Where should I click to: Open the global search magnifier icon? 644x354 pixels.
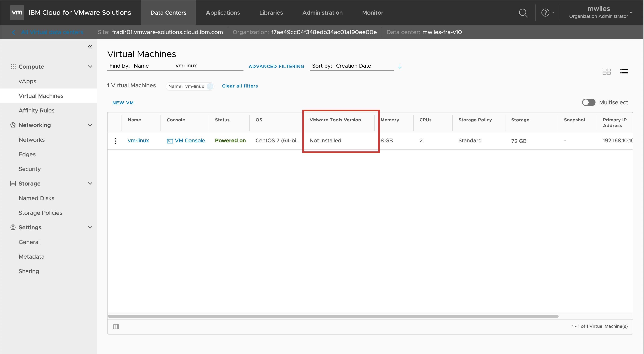[523, 13]
